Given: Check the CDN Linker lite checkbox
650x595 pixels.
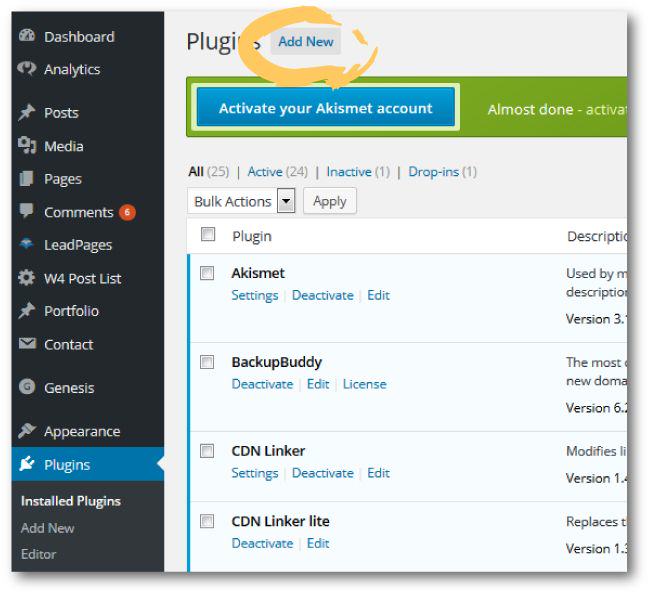Looking at the screenshot, I should tap(207, 521).
